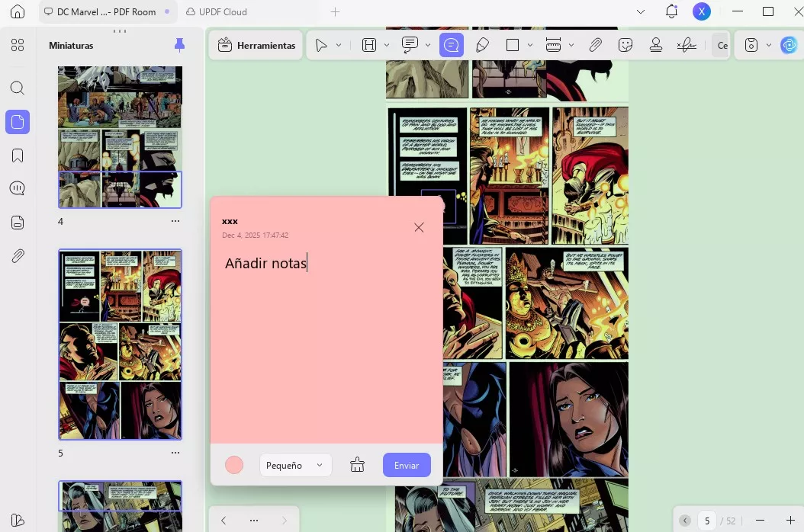Select the highlight text tool
Screen dimensions: 804x532
(x=369, y=46)
